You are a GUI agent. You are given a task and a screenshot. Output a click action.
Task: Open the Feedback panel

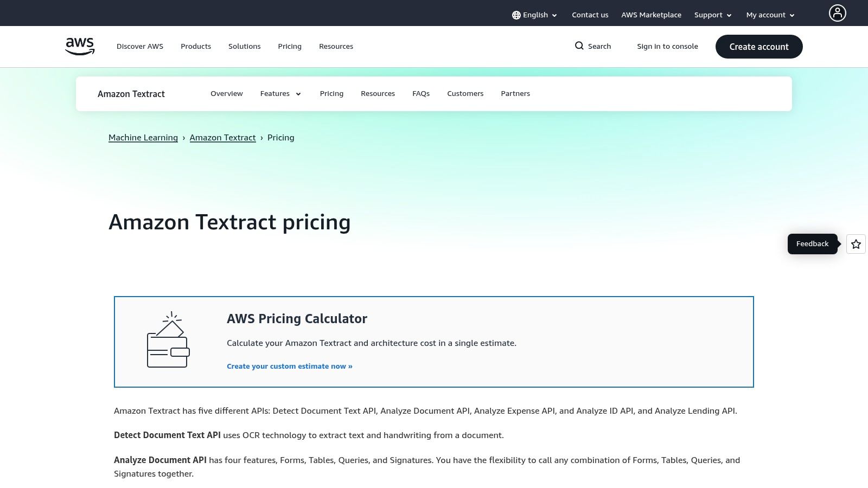[x=812, y=243]
